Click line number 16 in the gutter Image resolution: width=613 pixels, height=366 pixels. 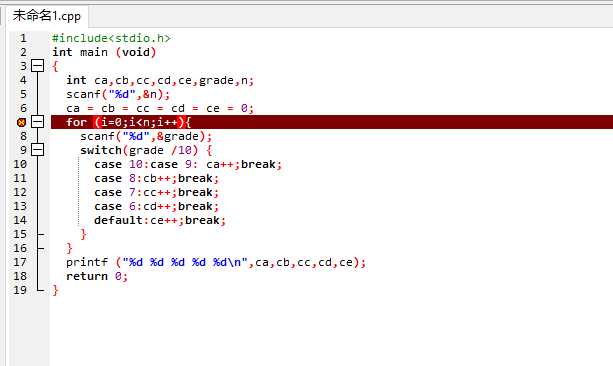coord(20,248)
